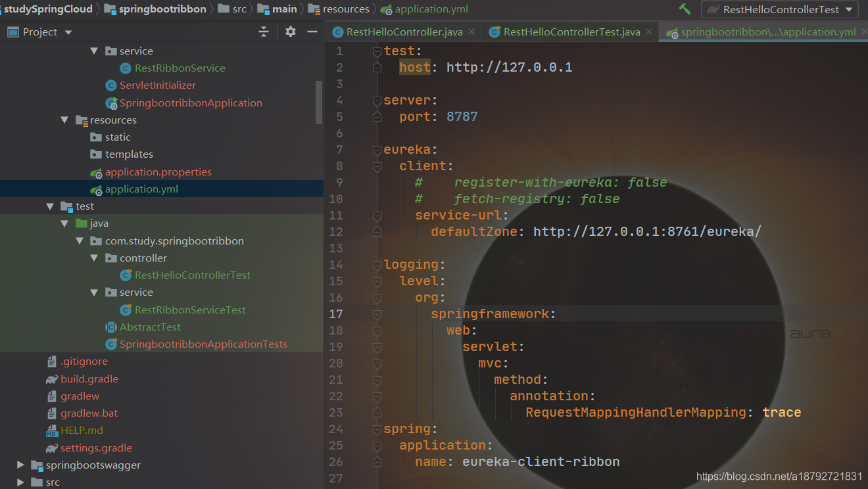Collapse the controller package node
Viewport: 868px width, 489px height.
click(x=94, y=258)
